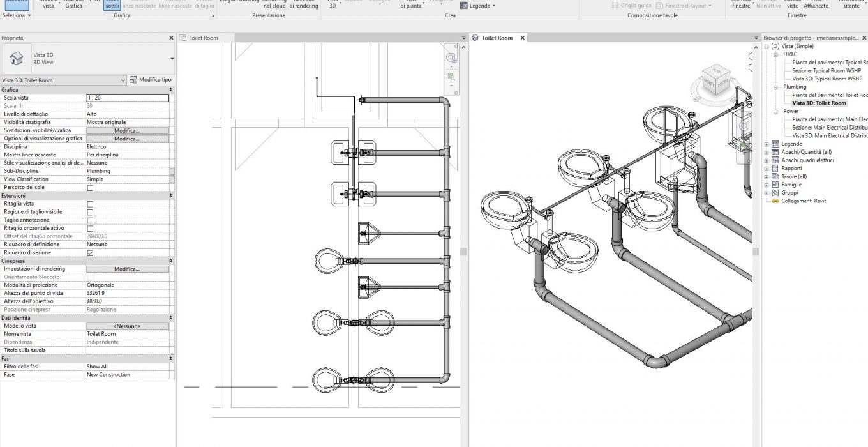Switch to the left Toilet Room plan tab
The height and width of the screenshot is (447, 868).
203,38
